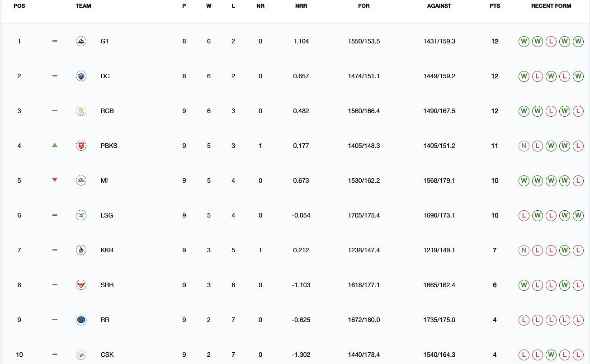
Task: Click the W badge in CSK recent form
Action: tap(551, 355)
